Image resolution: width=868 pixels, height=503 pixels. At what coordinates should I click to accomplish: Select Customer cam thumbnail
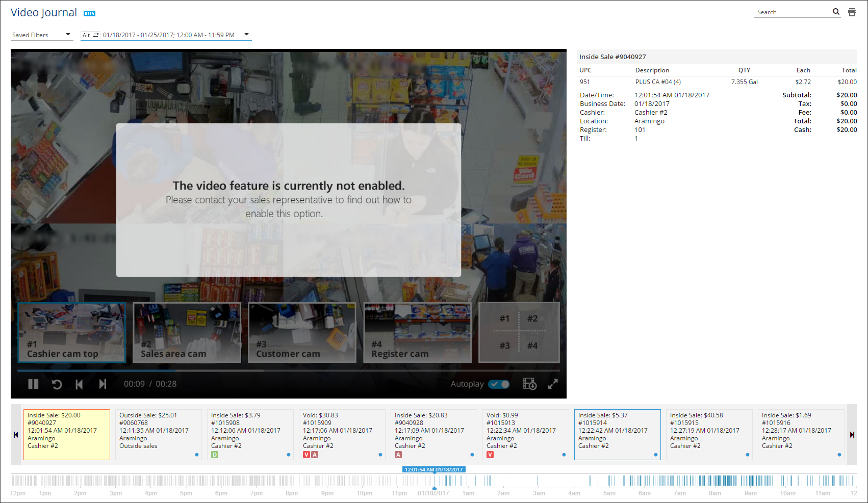point(302,333)
